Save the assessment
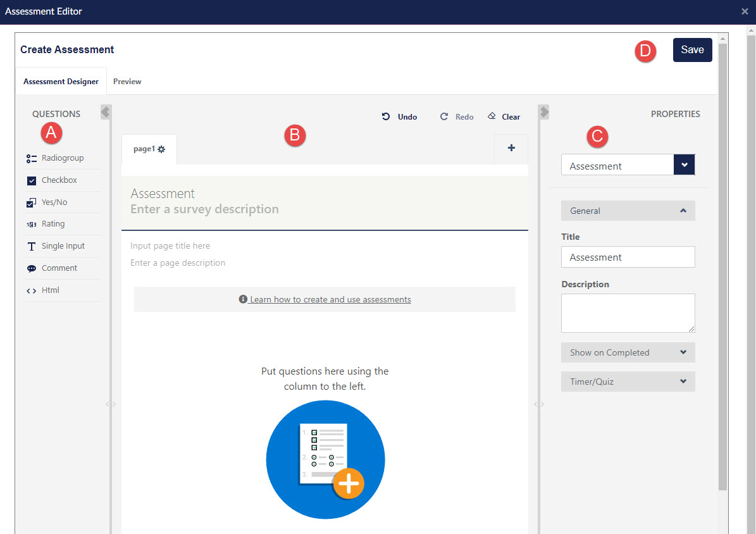The image size is (756, 534). tap(692, 50)
